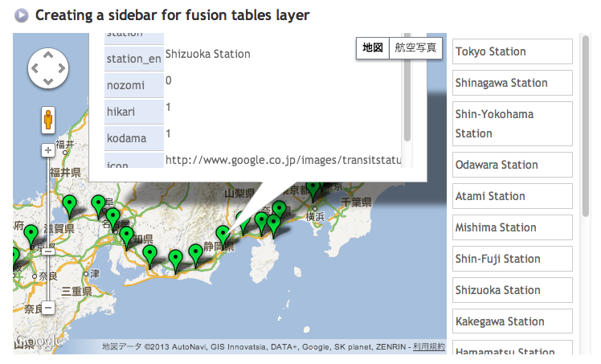Click the kodama field label
The width and height of the screenshot is (601, 364).
tap(133, 138)
